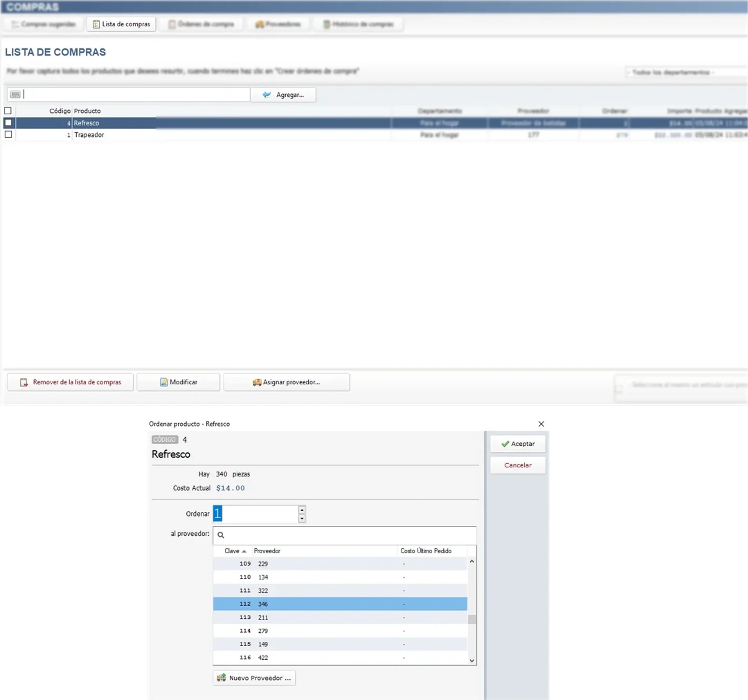Switch to the Lista de compras tab
This screenshot has height=700, width=748.
pos(121,24)
